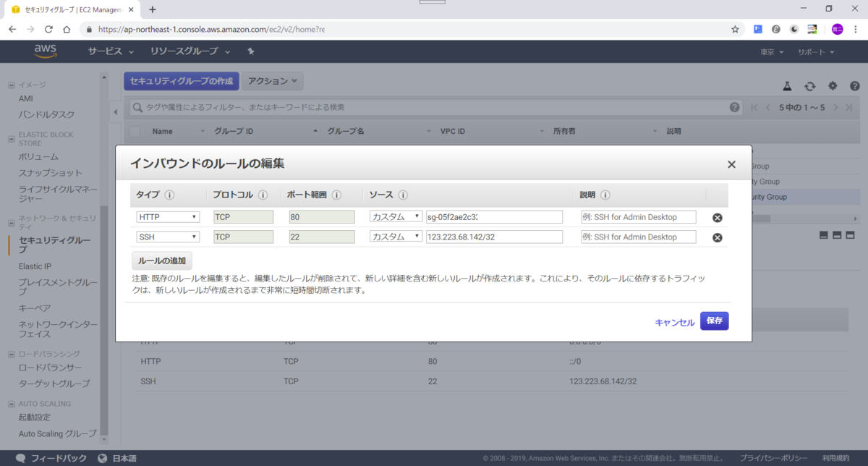Delete the HTTP rule with the X icon

(x=717, y=217)
